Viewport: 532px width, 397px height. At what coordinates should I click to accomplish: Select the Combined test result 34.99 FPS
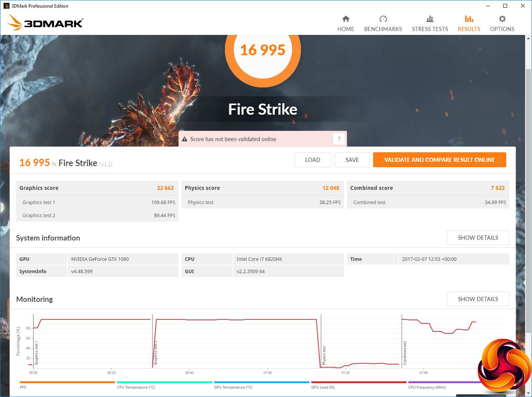(496, 203)
